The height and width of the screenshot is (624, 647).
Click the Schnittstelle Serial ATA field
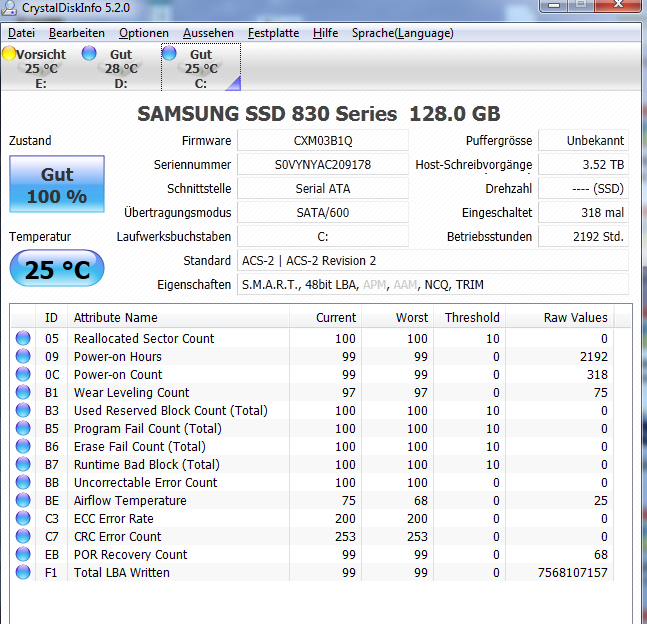click(323, 189)
